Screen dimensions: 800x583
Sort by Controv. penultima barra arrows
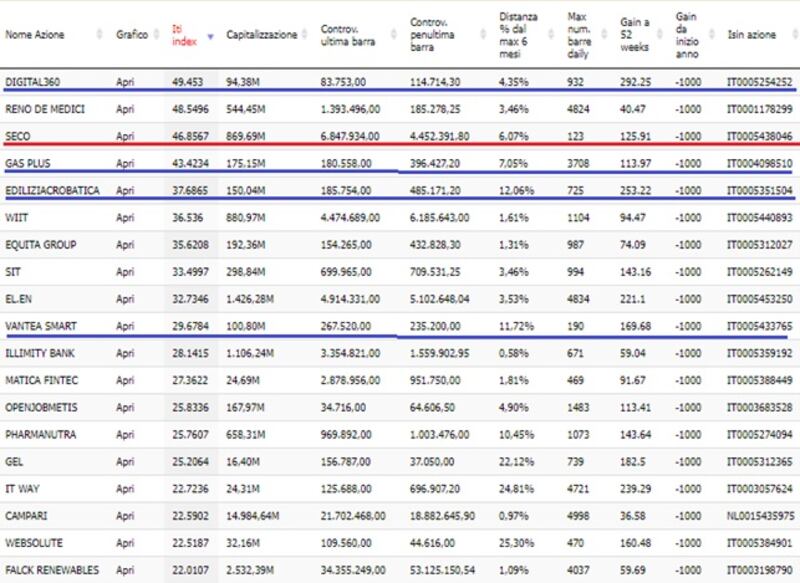(483, 35)
